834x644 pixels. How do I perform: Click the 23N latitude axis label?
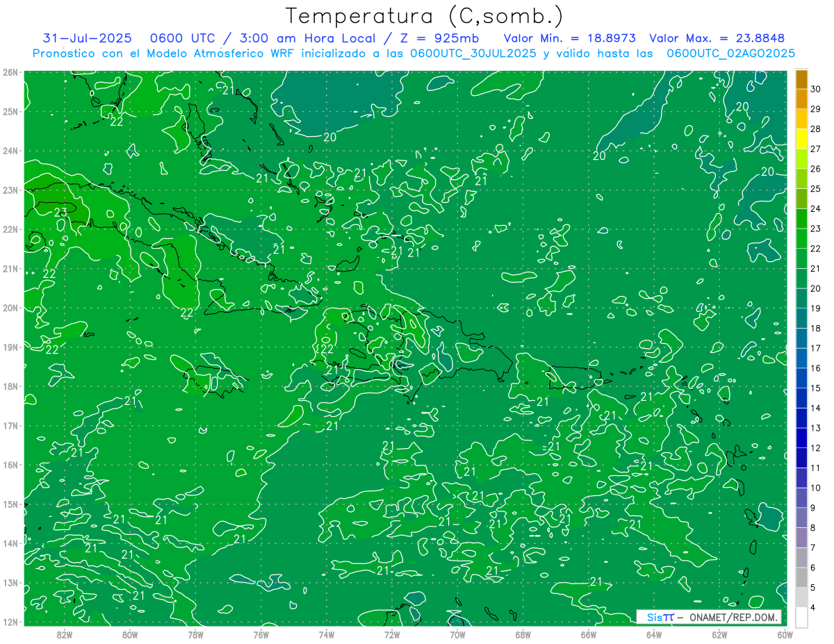[x=10, y=190]
